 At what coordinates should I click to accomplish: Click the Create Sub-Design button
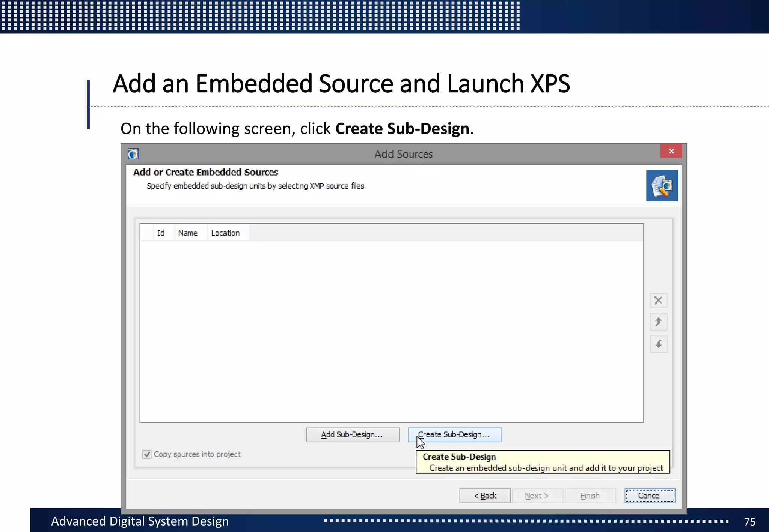pos(454,434)
